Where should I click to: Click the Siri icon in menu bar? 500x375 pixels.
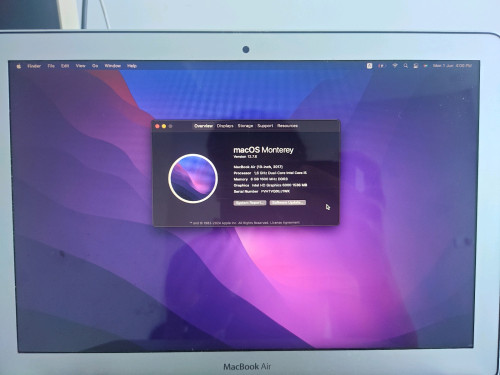pyautogui.click(x=426, y=66)
